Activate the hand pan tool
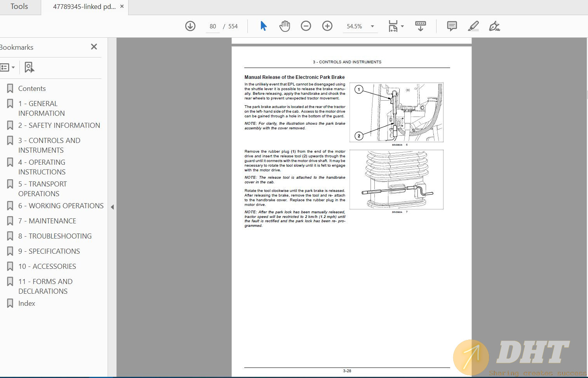The image size is (588, 378). coord(285,26)
